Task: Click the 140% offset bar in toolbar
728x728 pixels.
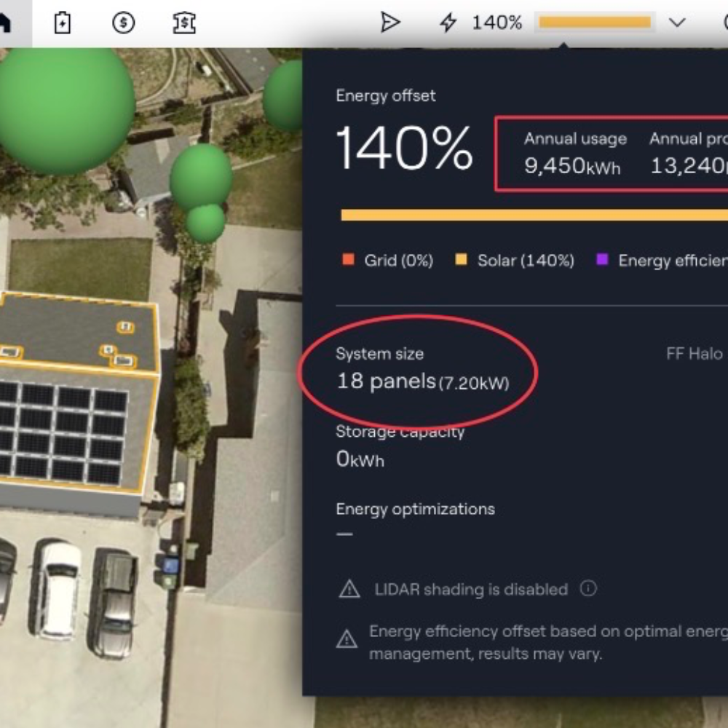Action: [595, 23]
